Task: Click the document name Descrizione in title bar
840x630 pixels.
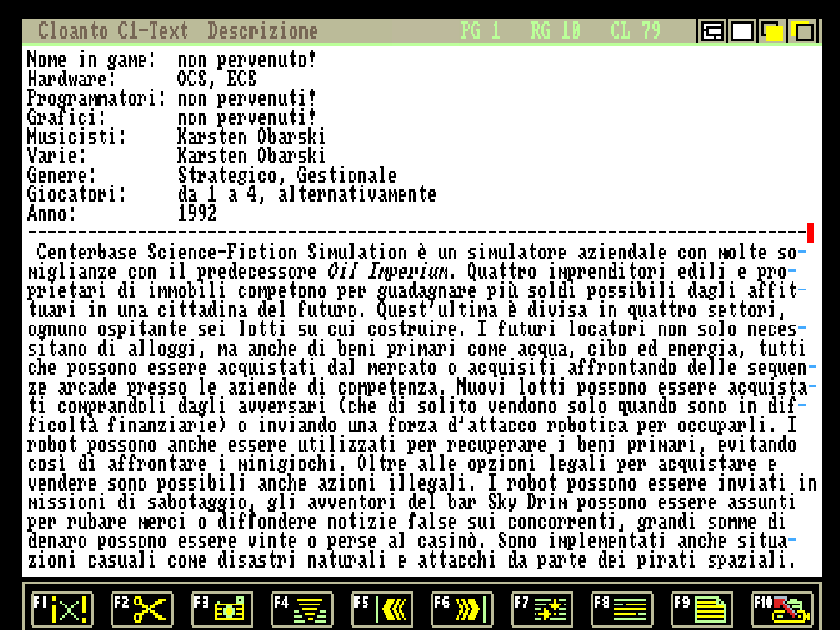Action: click(262, 31)
